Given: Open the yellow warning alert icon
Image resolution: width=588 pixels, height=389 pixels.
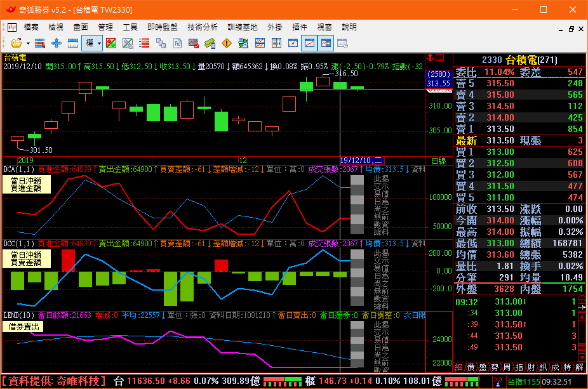Looking at the screenshot, I should click(x=227, y=44).
